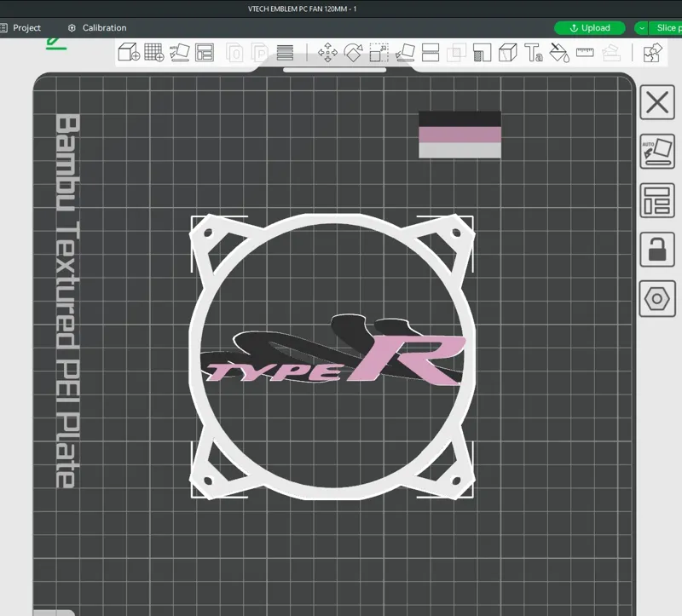Toggle the plate lock icon
The height and width of the screenshot is (616, 682).
tap(657, 250)
